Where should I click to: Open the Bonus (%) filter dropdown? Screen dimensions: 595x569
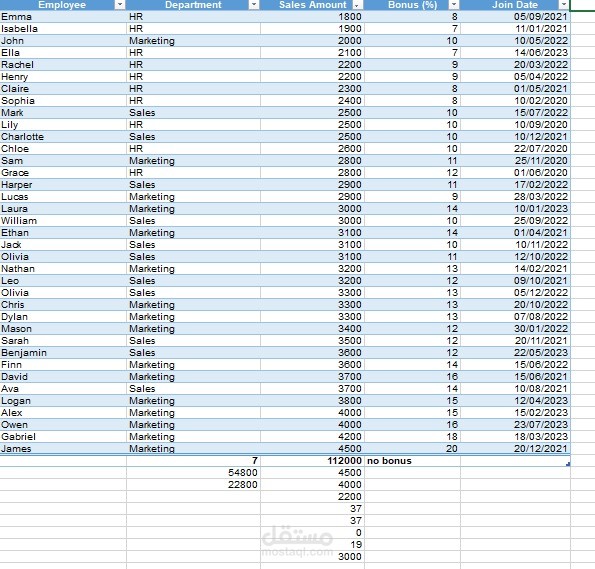coord(453,5)
